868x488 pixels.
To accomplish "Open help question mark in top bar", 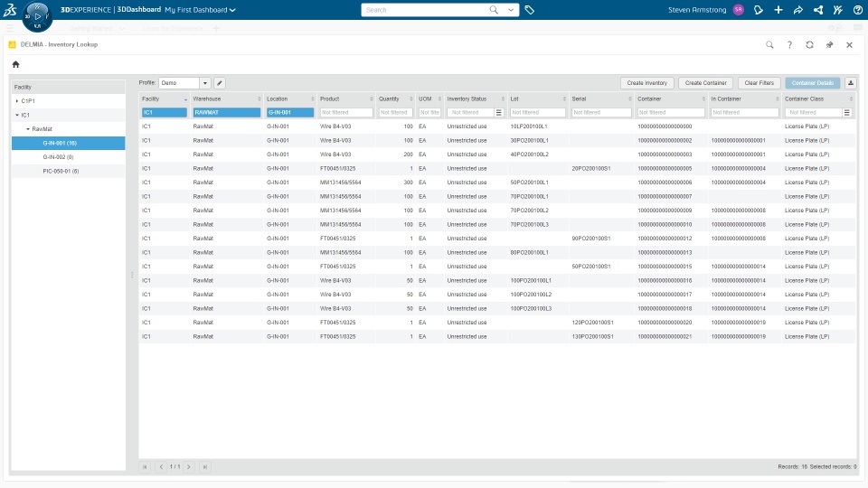I will pos(857,9).
